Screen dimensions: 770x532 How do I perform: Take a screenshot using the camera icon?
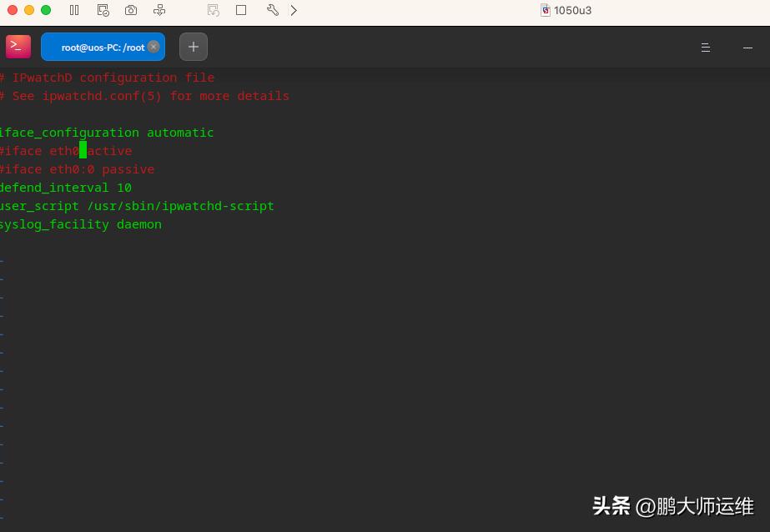(130, 10)
